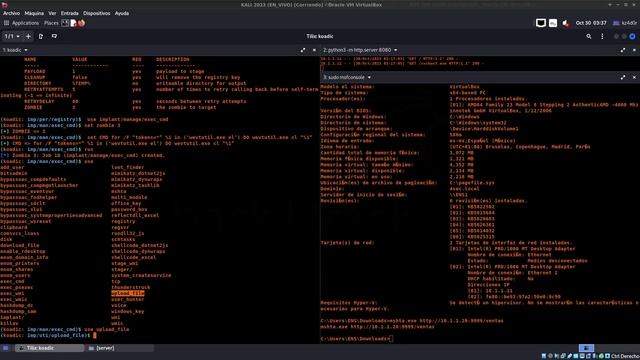Open the Tilix three-dot menu
The height and width of the screenshot is (360, 640).
tap(602, 36)
